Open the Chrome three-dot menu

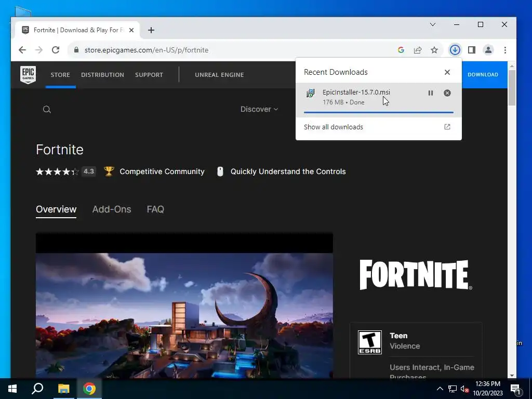click(x=505, y=50)
